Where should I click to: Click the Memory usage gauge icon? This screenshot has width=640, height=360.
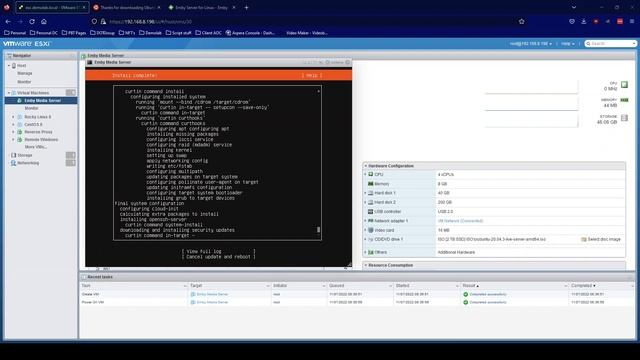(624, 100)
